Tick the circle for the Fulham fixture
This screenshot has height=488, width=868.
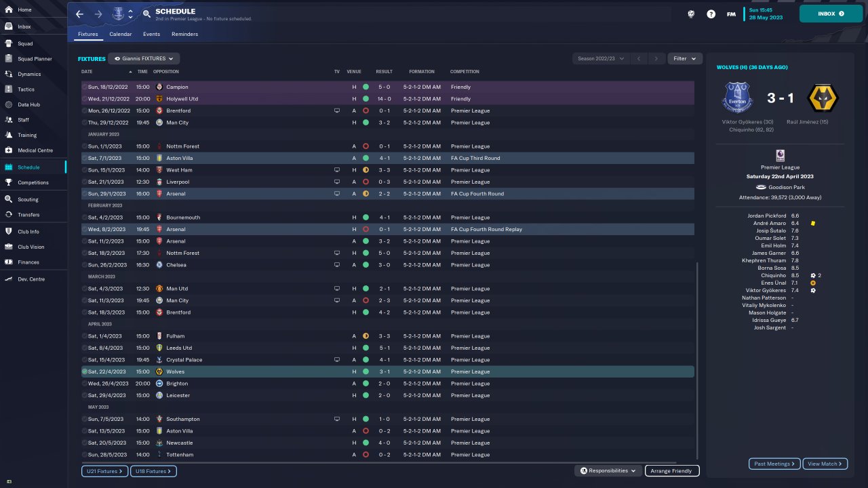coord(85,336)
